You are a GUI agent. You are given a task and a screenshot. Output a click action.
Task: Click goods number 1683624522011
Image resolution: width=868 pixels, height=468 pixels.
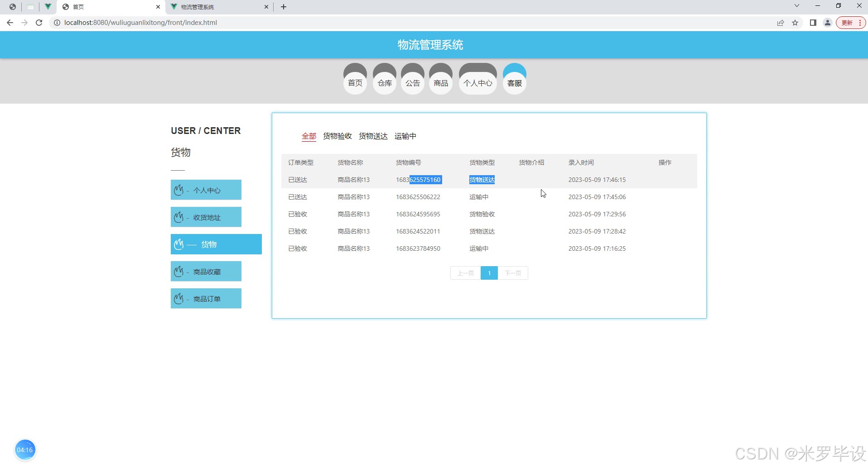(418, 231)
